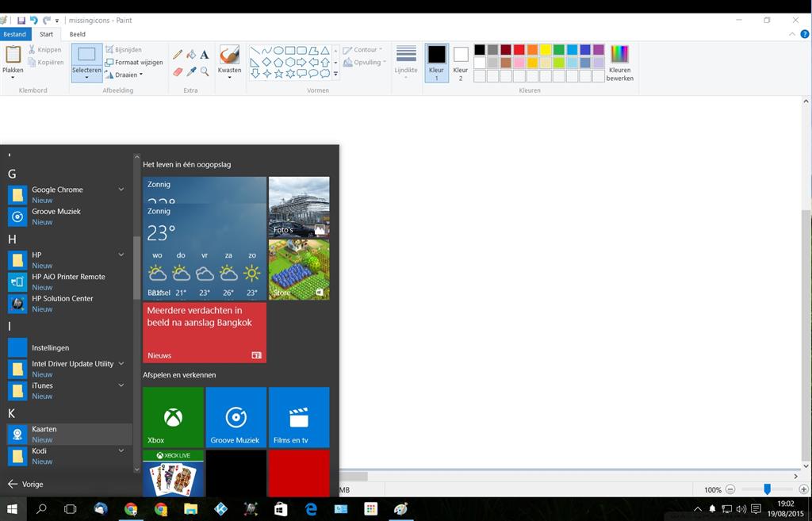Select the Color picker eyedropper tool
Viewport: 812px width, 521px height.
point(191,71)
